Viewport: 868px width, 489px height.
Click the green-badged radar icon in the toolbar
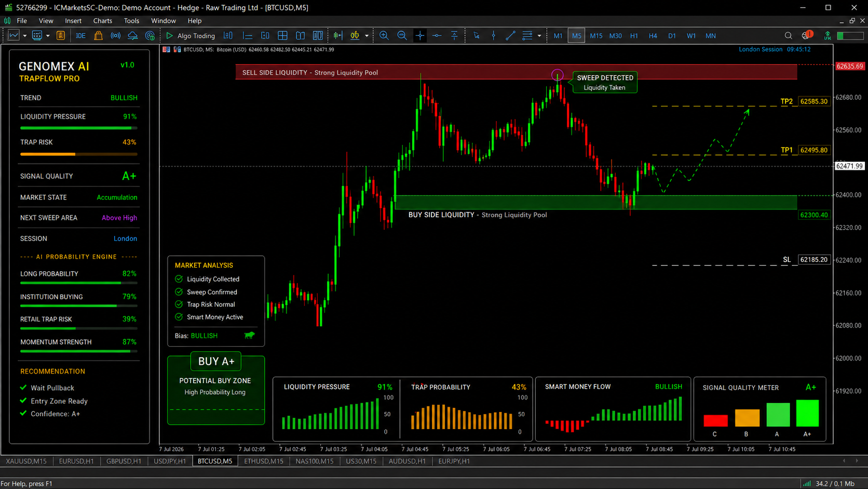click(150, 35)
